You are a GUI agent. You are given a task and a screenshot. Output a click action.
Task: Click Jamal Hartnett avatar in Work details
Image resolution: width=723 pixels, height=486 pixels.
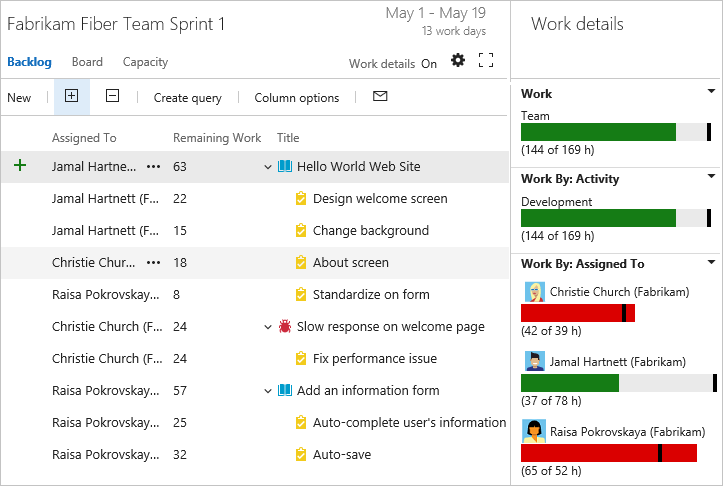[535, 361]
